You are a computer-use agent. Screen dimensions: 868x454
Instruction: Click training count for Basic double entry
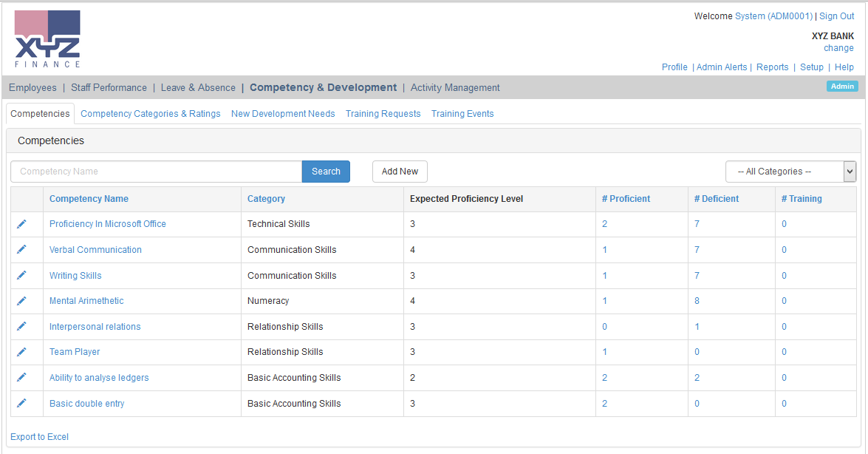784,404
